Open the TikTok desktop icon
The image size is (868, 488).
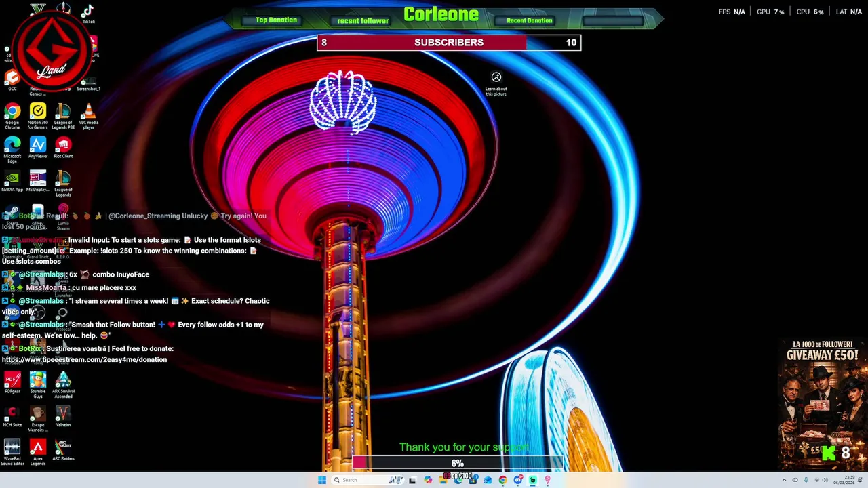tap(88, 14)
